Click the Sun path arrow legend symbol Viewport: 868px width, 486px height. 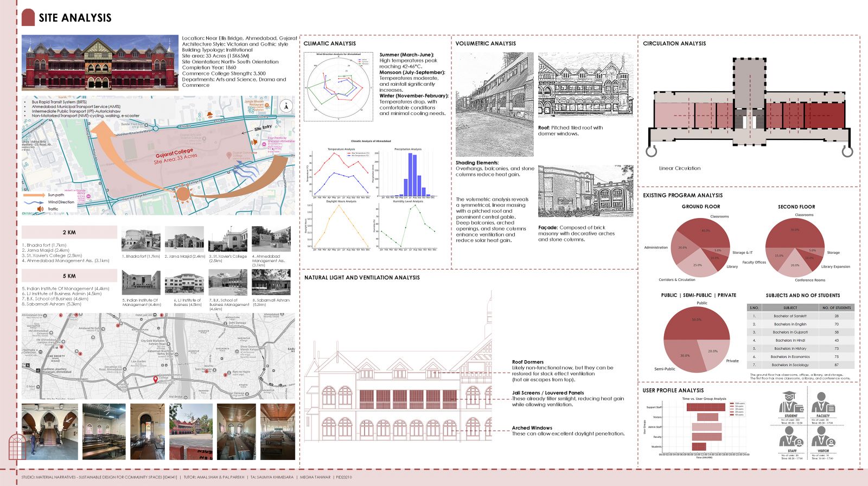(34, 195)
